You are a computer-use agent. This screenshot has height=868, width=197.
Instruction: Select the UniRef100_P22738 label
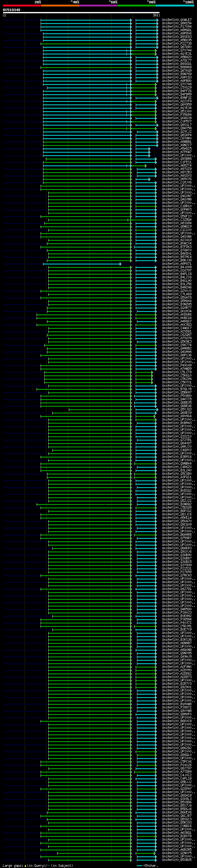point(177,43)
